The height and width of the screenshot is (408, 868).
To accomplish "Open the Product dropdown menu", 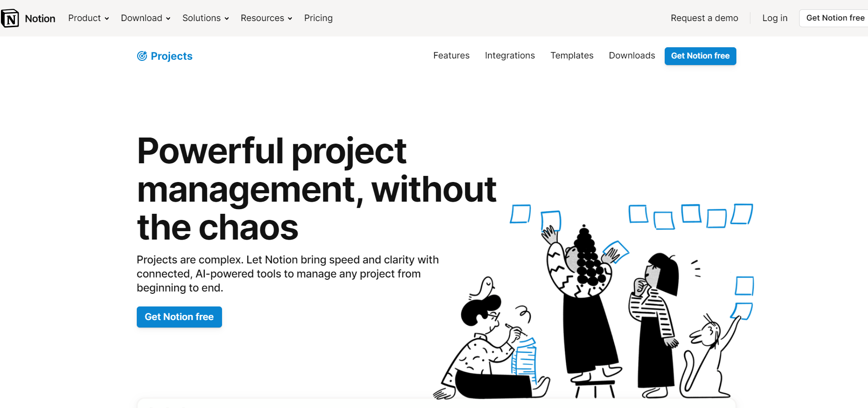I will [89, 18].
